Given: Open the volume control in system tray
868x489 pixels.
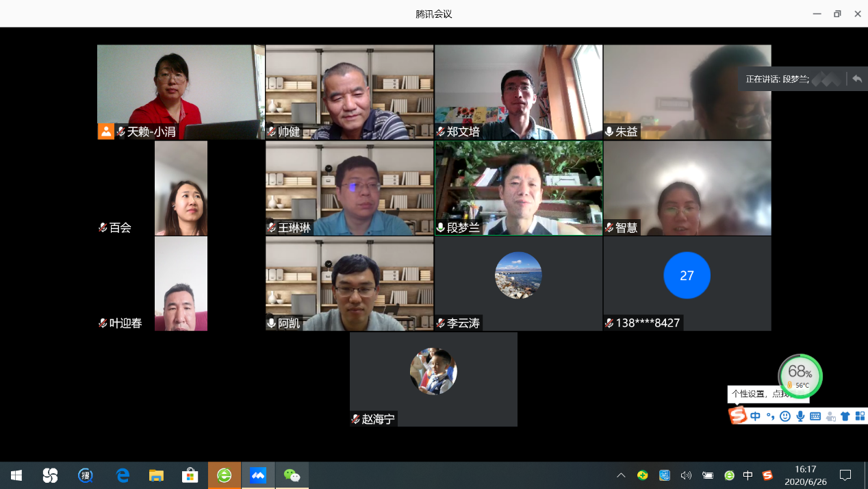Looking at the screenshot, I should [x=686, y=475].
